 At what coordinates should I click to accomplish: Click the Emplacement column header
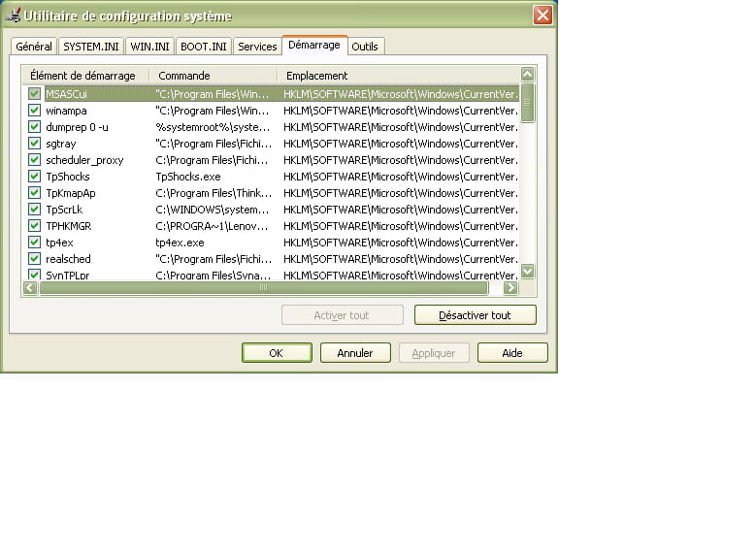click(398, 76)
